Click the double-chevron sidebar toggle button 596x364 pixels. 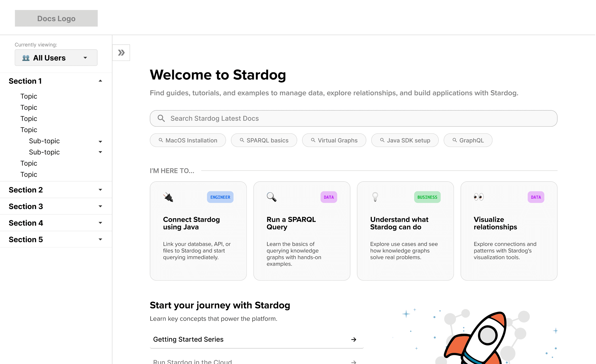pos(121,52)
